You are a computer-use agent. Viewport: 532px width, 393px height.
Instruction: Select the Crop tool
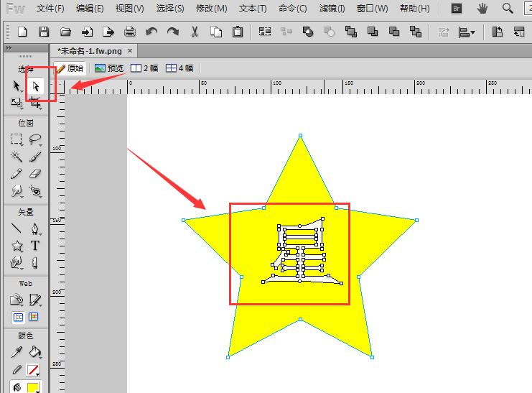[35, 103]
